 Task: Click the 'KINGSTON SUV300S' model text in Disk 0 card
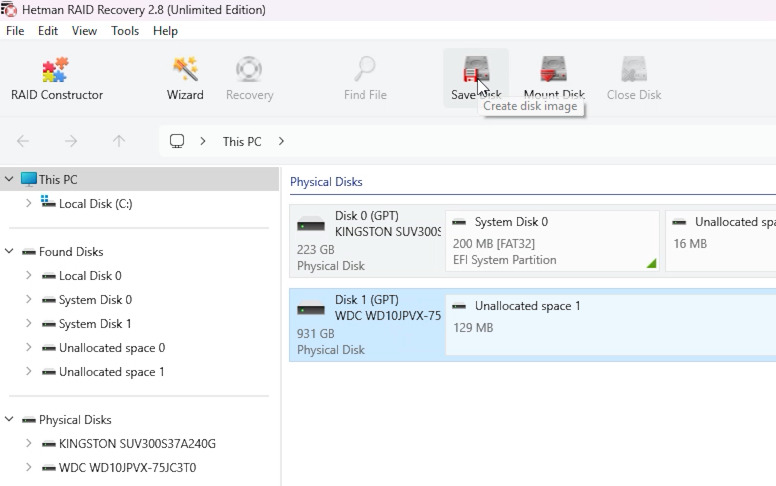coord(388,231)
